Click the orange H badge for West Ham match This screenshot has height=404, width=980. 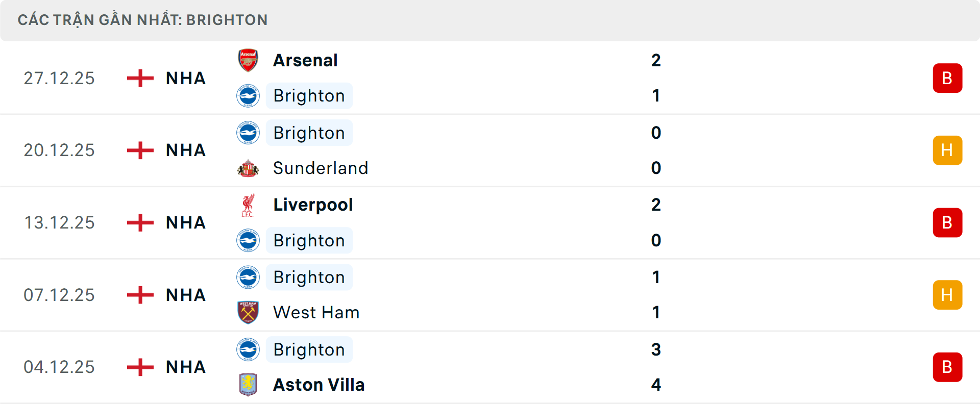pyautogui.click(x=947, y=295)
